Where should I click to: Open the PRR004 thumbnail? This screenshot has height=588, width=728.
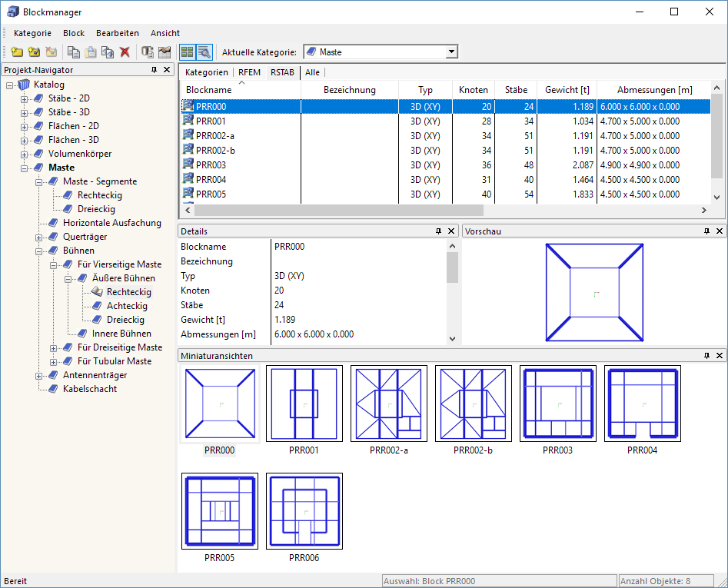click(x=643, y=404)
